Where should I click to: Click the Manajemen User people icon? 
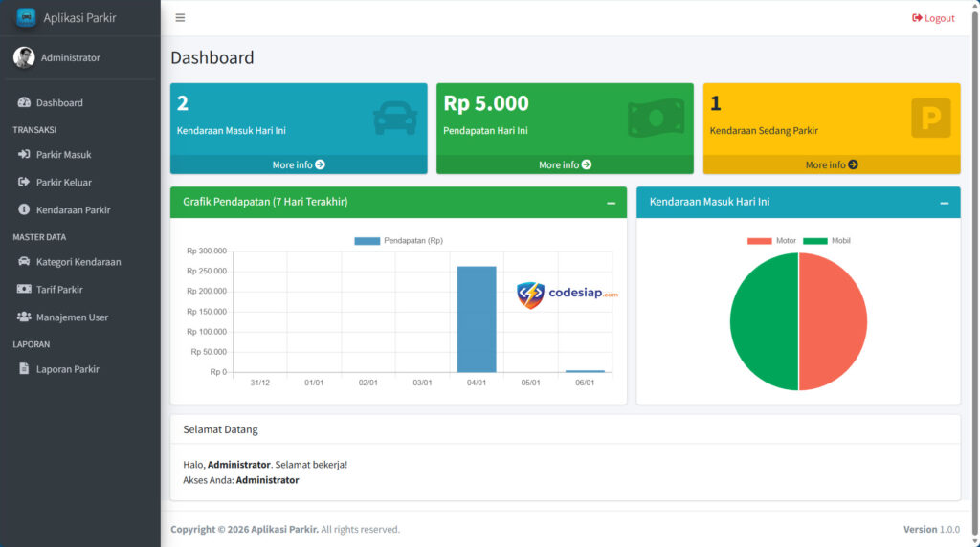tap(24, 317)
